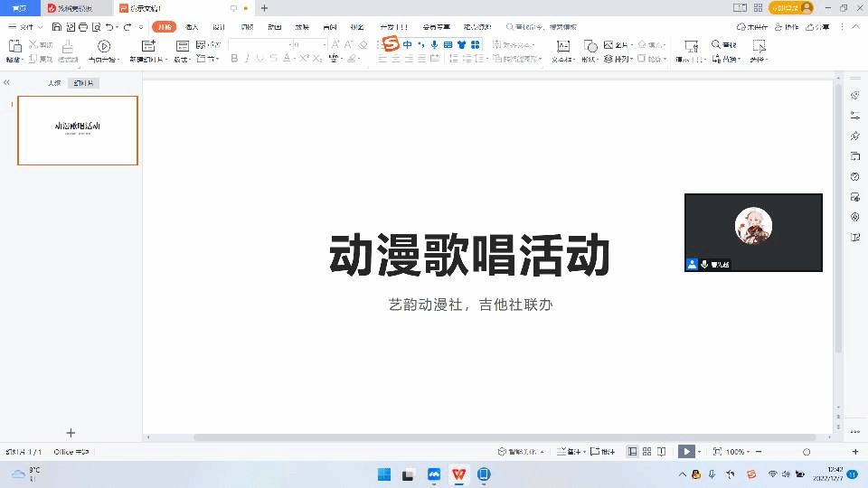Insert a text box from the ribbon
Image resolution: width=868 pixels, height=488 pixels.
tap(563, 50)
